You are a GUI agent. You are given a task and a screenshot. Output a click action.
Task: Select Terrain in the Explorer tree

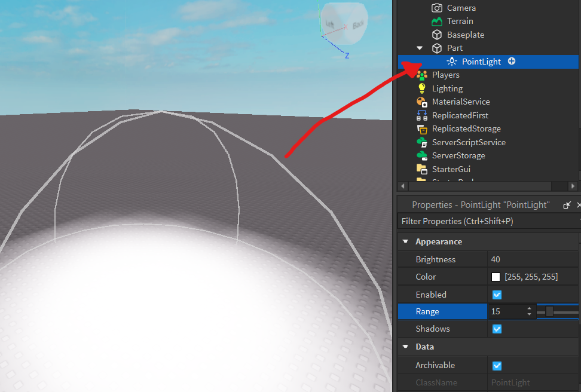pos(460,21)
